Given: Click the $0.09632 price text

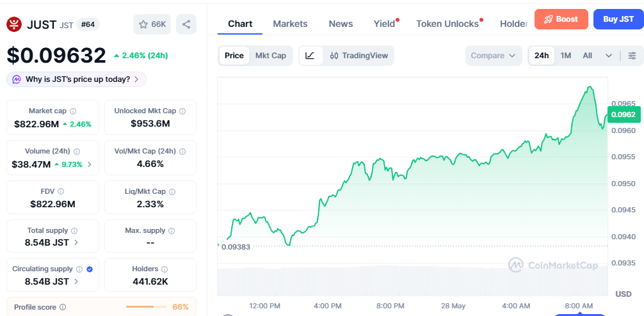Looking at the screenshot, I should tap(56, 56).
